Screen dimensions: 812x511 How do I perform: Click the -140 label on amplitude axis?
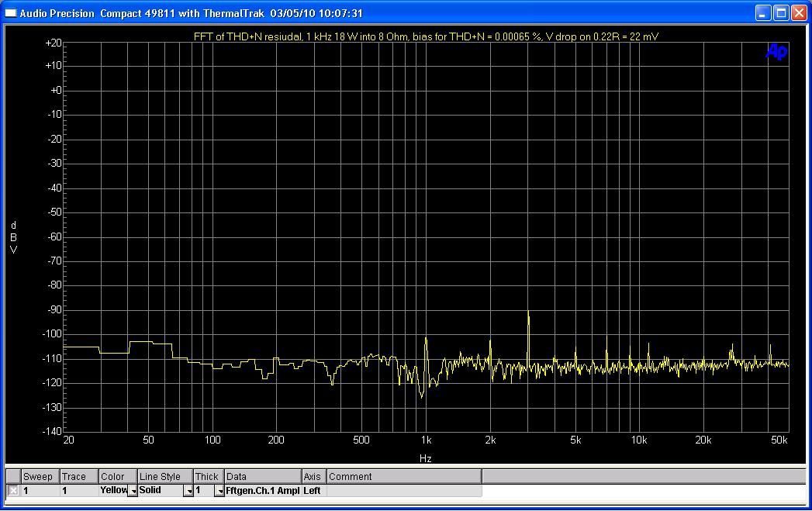pos(52,431)
